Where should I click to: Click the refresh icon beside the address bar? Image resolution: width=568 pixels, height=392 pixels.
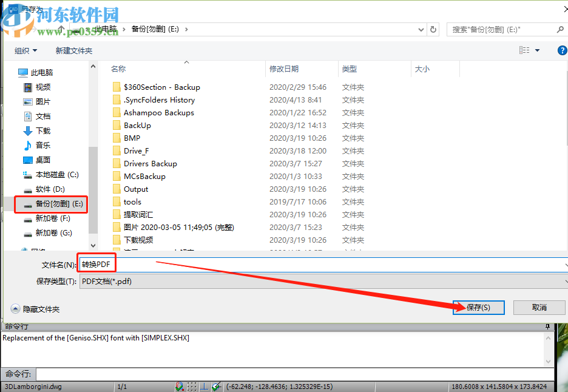(433, 29)
